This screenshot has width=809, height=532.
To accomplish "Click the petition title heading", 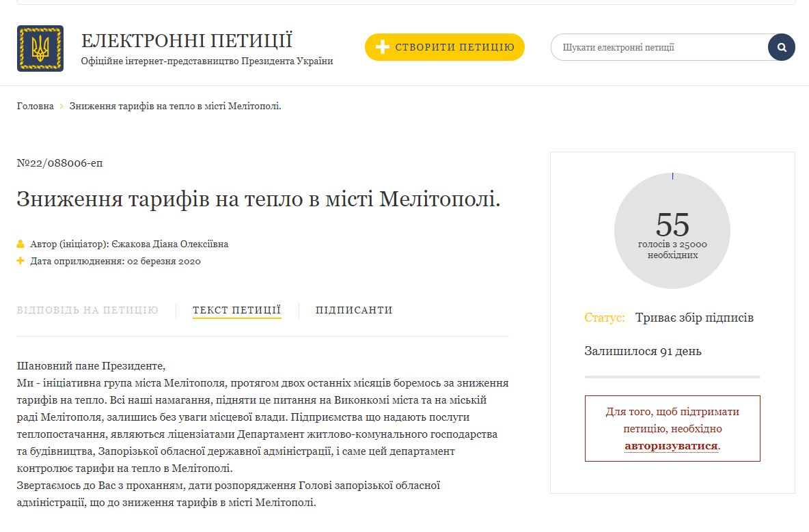I will pyautogui.click(x=259, y=199).
